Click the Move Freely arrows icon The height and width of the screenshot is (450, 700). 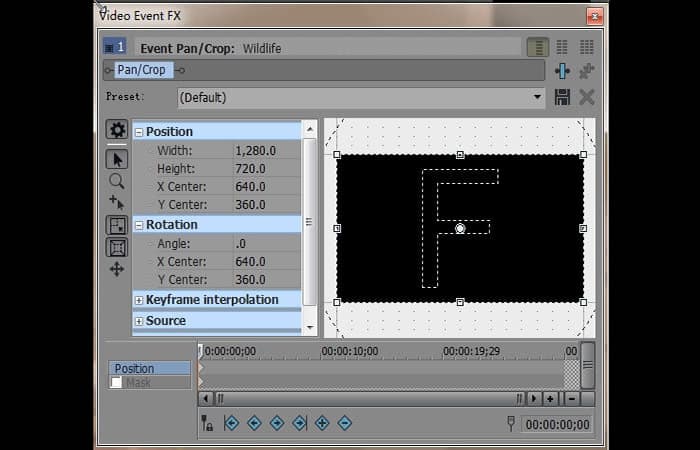click(x=117, y=269)
